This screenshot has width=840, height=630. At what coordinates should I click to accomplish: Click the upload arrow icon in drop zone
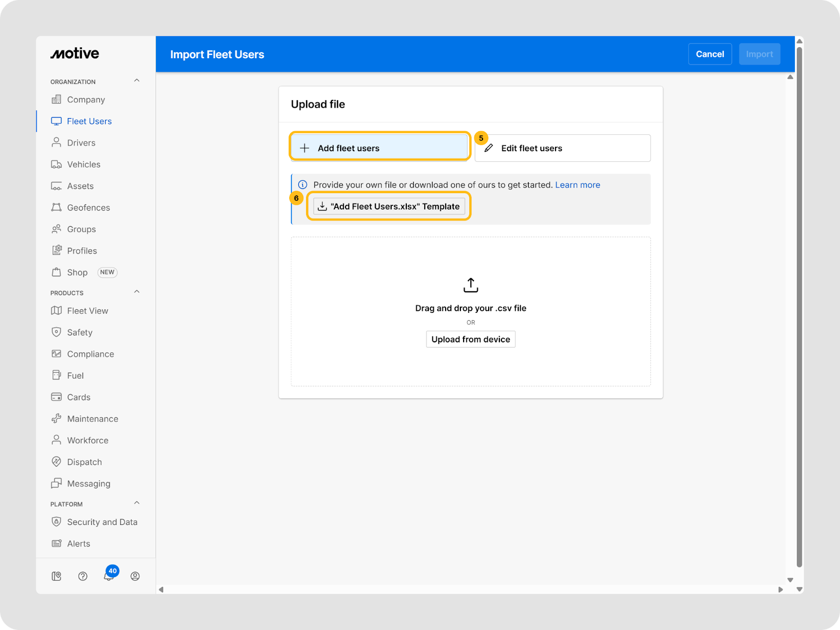pyautogui.click(x=470, y=285)
